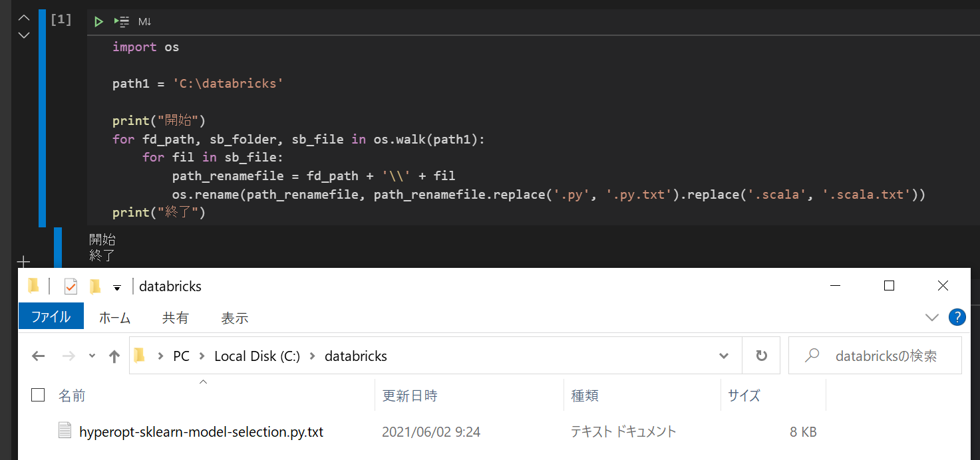980x460 pixels.
Task: Select hyperopt-sklearn-model-selection.py.txt file
Action: point(201,431)
